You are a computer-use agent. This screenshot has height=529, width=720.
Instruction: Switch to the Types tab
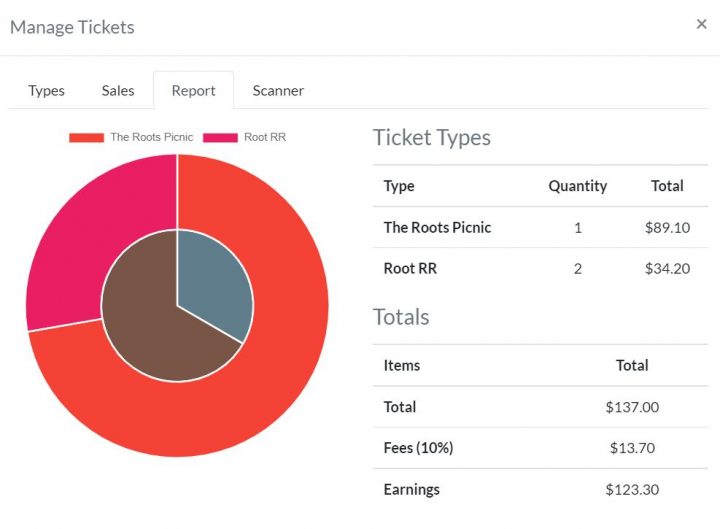point(46,90)
